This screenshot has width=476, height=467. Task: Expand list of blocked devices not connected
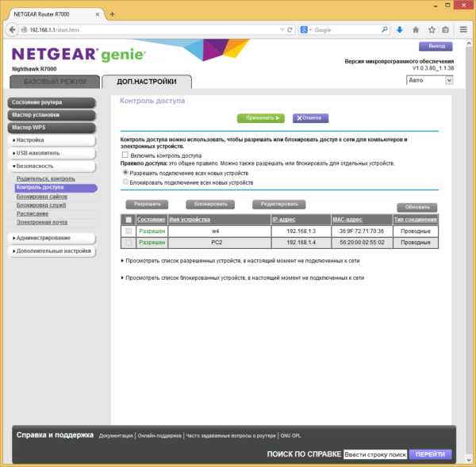(x=242, y=278)
